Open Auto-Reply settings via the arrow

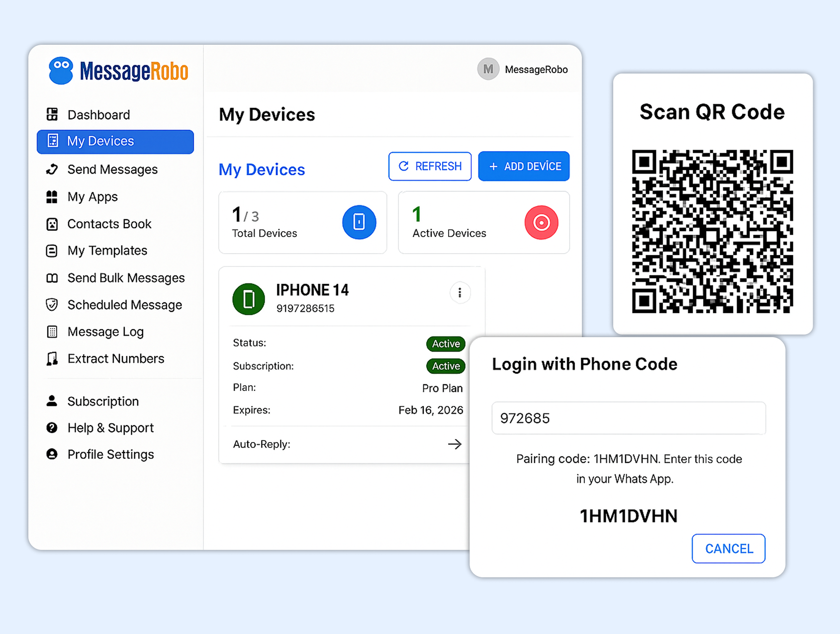(x=455, y=444)
